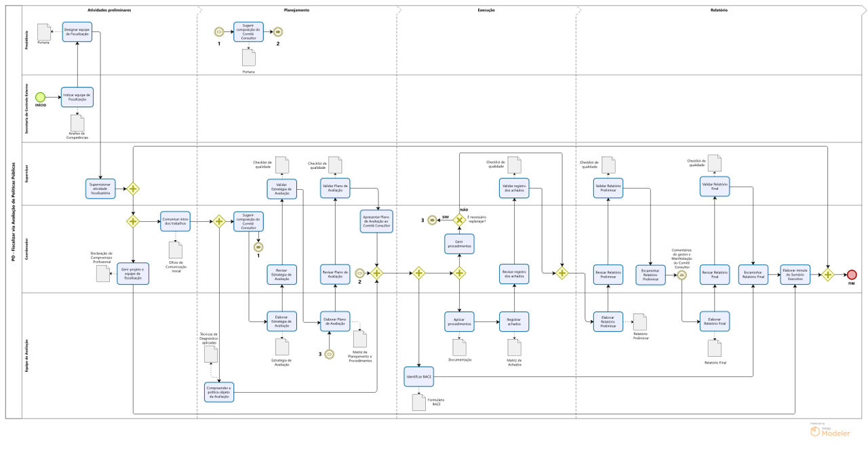Select link event 2 in the Presidência lane
Image resolution: width=868 pixels, height=449 pixels.
(278, 32)
